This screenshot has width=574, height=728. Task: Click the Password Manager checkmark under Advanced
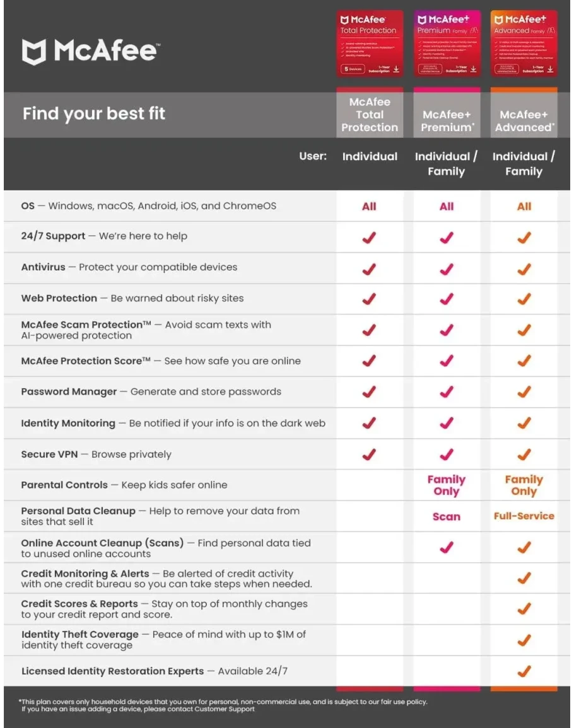click(x=524, y=391)
